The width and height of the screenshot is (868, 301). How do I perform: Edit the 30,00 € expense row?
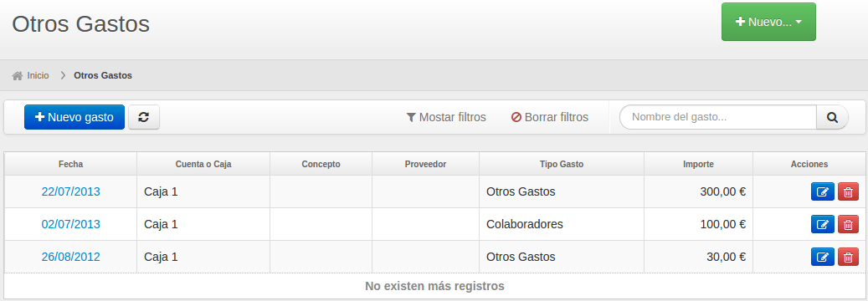point(823,257)
